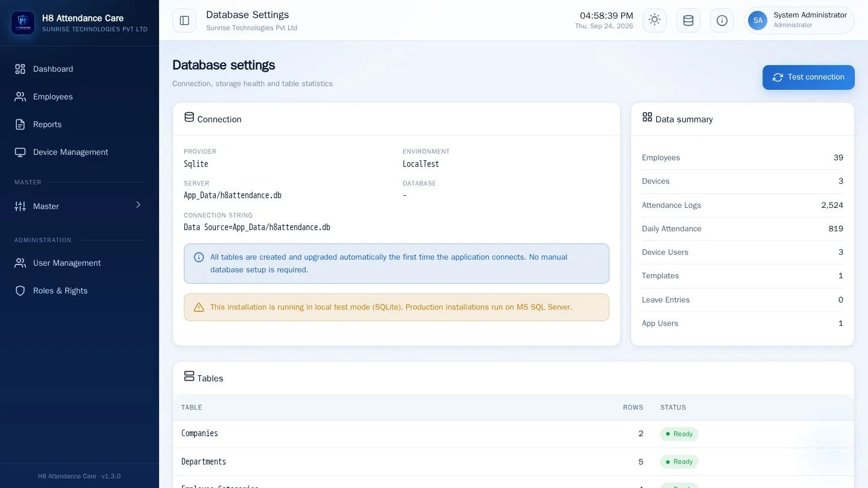Click the STATUS column header
The height and width of the screenshot is (488, 868).
673,407
